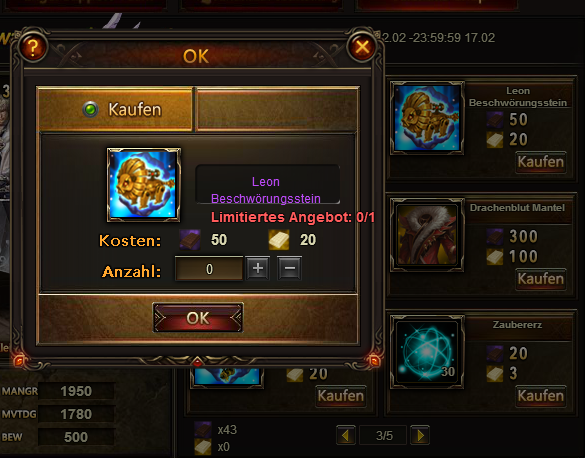This screenshot has width=585, height=458.
Task: Confirm purchase with the red OK button
Action: click(x=198, y=318)
